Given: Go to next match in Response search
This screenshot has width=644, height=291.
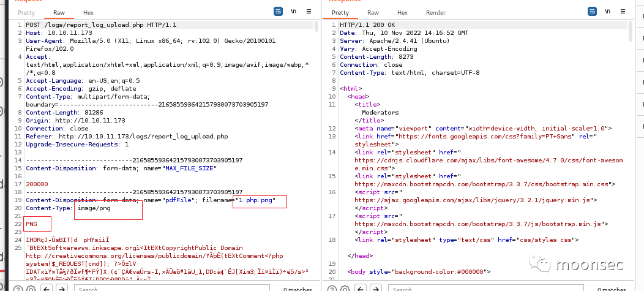Looking at the screenshot, I should point(375,289).
